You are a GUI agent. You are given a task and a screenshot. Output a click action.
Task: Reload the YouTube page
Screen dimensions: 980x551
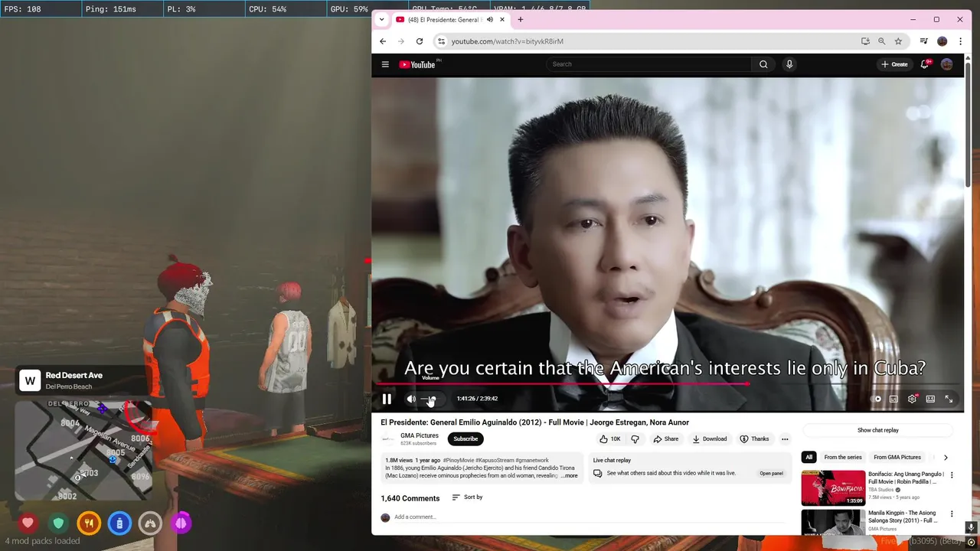pos(420,41)
